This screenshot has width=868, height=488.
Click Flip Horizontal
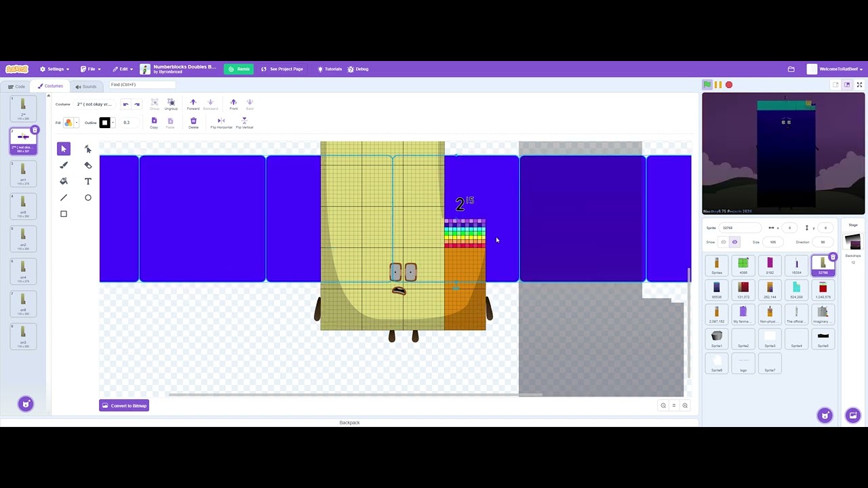221,123
